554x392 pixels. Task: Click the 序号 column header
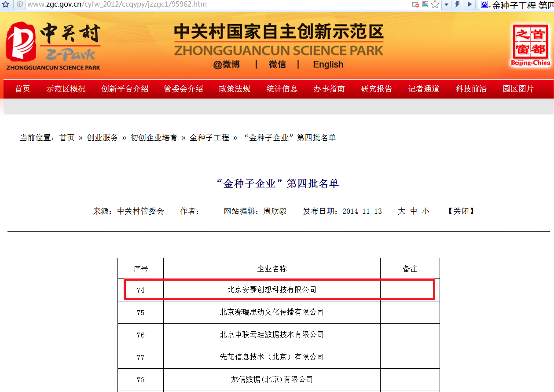click(141, 269)
